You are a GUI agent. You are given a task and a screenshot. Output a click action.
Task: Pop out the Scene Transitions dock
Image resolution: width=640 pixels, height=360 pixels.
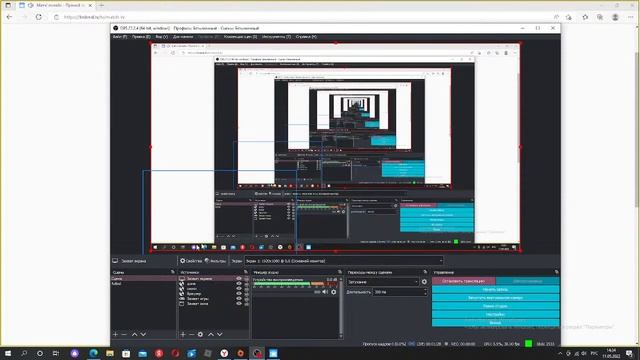(x=425, y=272)
